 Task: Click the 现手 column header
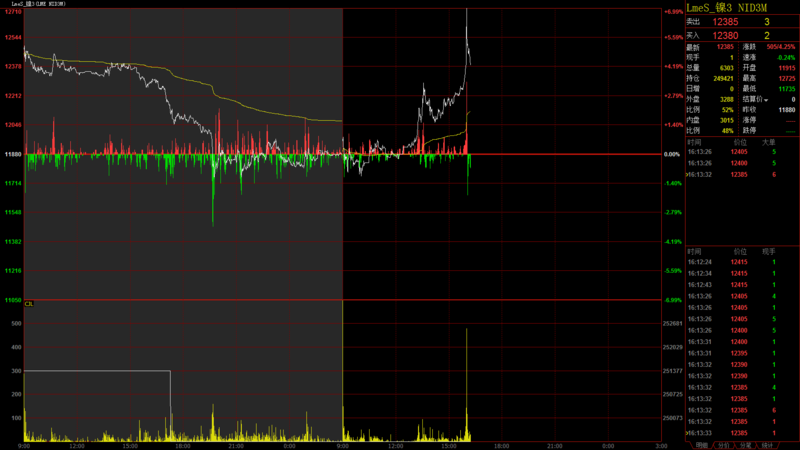click(x=768, y=251)
